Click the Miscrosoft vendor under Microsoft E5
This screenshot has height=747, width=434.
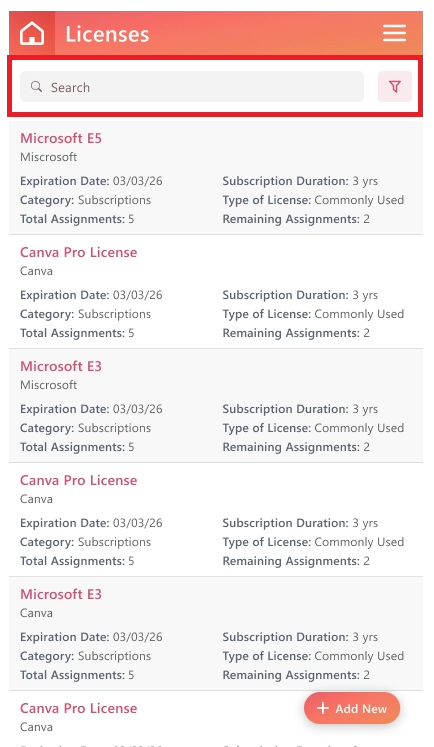click(x=49, y=157)
